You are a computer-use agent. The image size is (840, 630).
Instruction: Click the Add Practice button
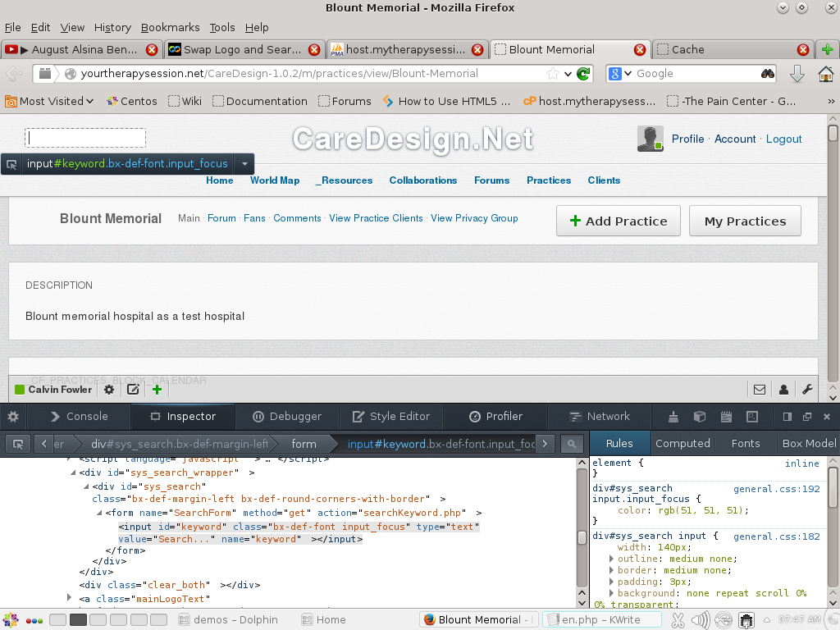(x=619, y=221)
